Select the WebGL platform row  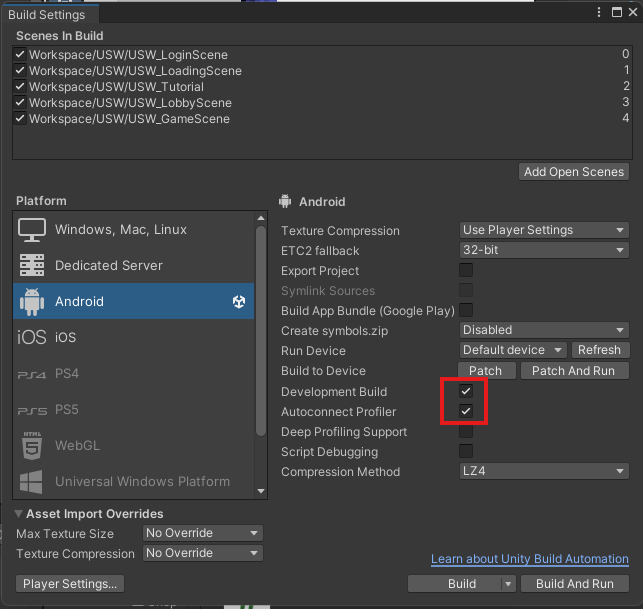pyautogui.click(x=134, y=445)
